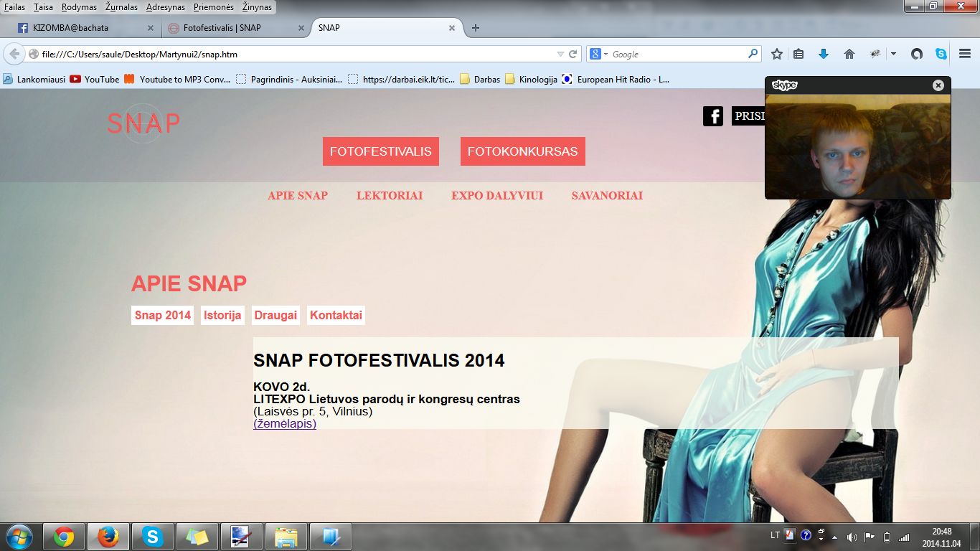This screenshot has height=551, width=980.
Task: Click the PRISI login button
Action: (748, 116)
